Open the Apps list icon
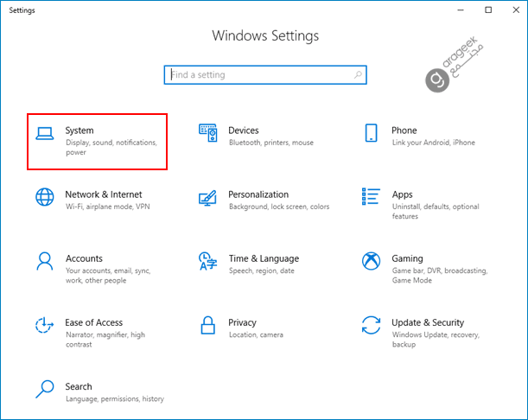This screenshot has height=420, width=528. pos(371,196)
